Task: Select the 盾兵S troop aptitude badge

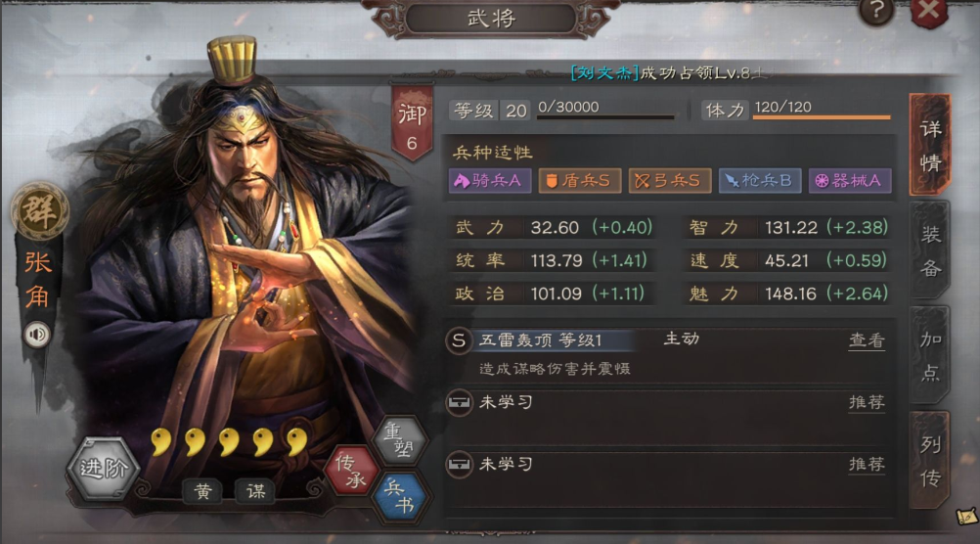Action: click(x=580, y=181)
